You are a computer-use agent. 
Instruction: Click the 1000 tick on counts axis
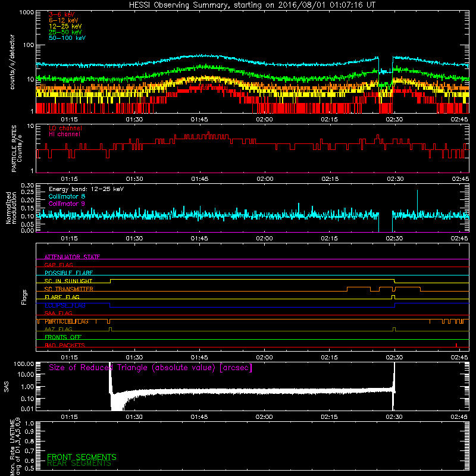pyautogui.click(x=27, y=12)
